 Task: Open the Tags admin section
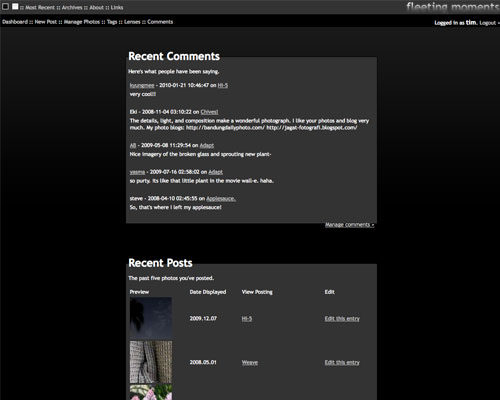[112, 22]
